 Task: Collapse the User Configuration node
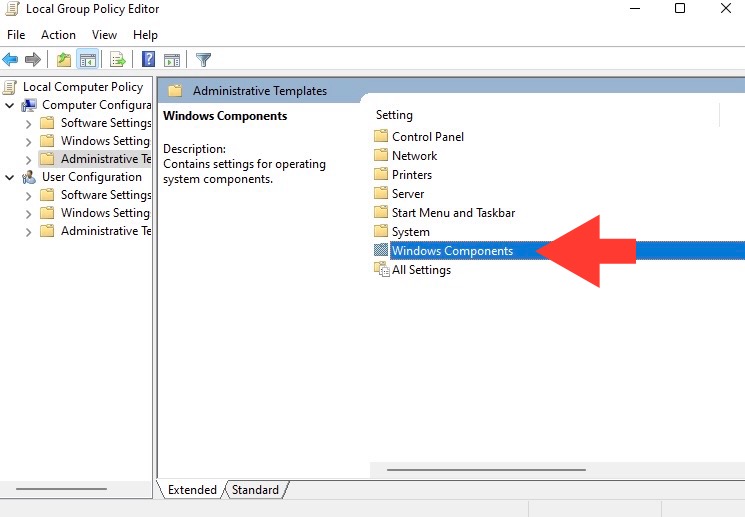tap(10, 177)
